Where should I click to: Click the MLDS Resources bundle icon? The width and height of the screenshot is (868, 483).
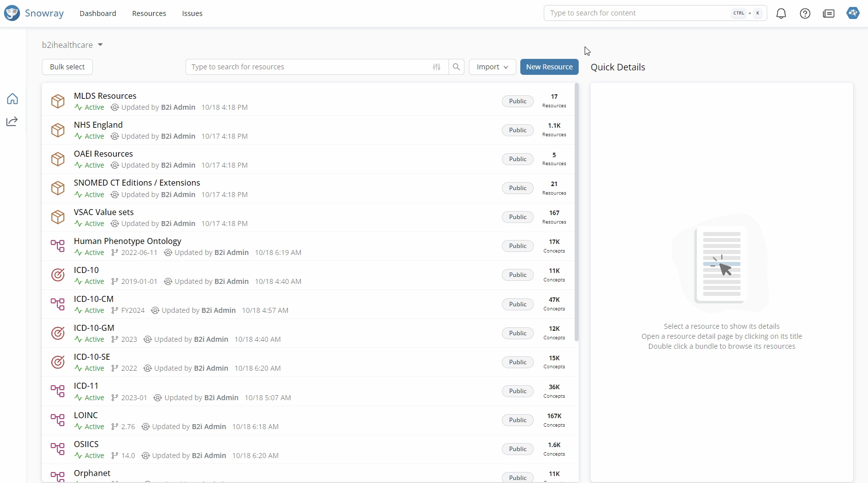tap(58, 101)
